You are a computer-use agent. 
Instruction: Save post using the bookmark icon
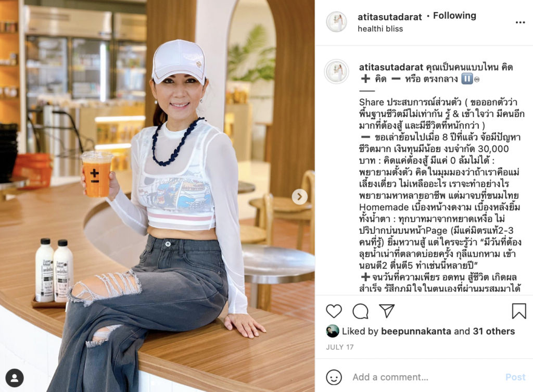pos(519,311)
